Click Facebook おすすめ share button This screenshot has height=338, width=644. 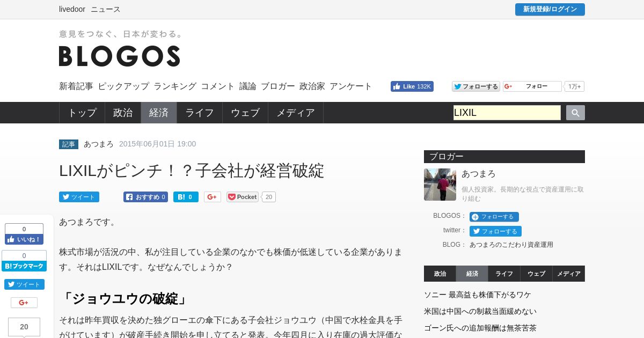click(x=145, y=197)
